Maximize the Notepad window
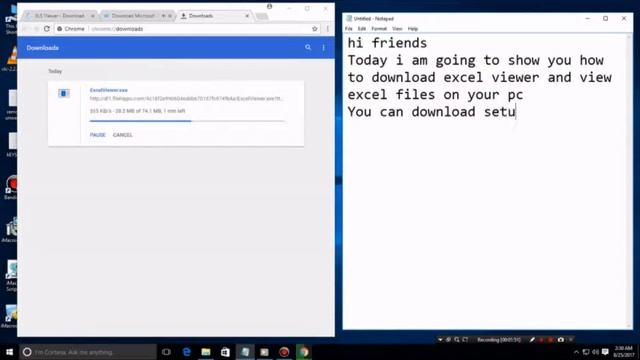The height and width of the screenshot is (360, 640). (x=605, y=18)
